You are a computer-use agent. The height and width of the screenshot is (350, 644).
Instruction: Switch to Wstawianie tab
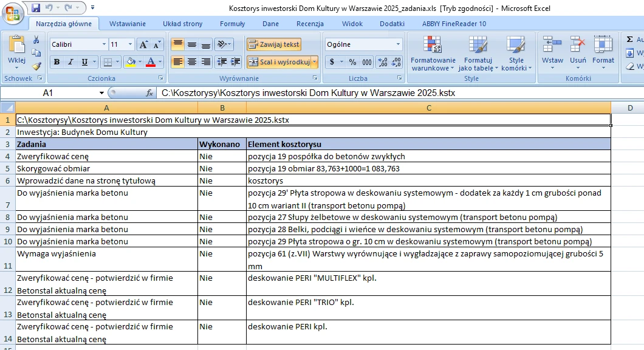pos(128,24)
